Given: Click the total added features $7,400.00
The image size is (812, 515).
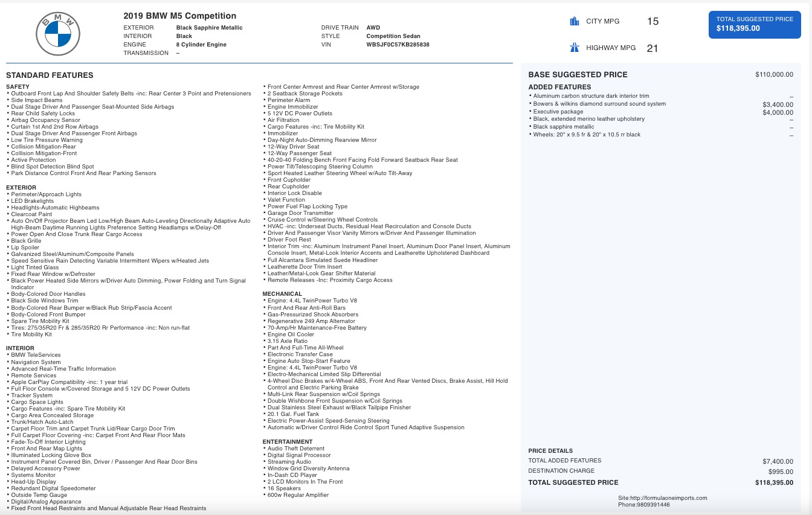Looking at the screenshot, I should tap(778, 461).
